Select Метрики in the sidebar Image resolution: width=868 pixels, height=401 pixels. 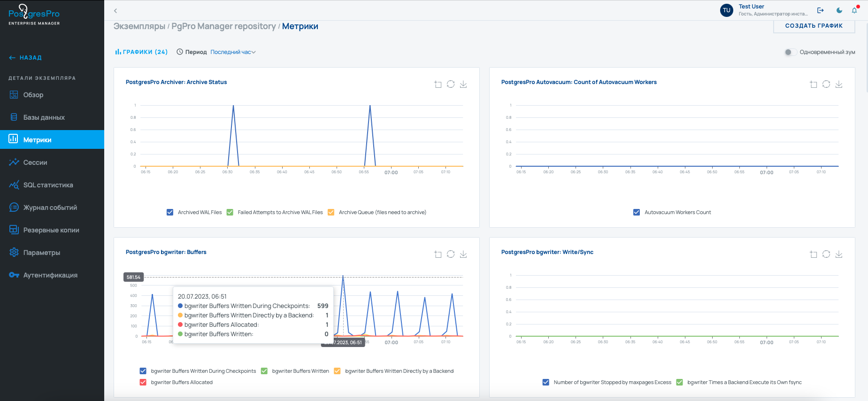tap(52, 139)
